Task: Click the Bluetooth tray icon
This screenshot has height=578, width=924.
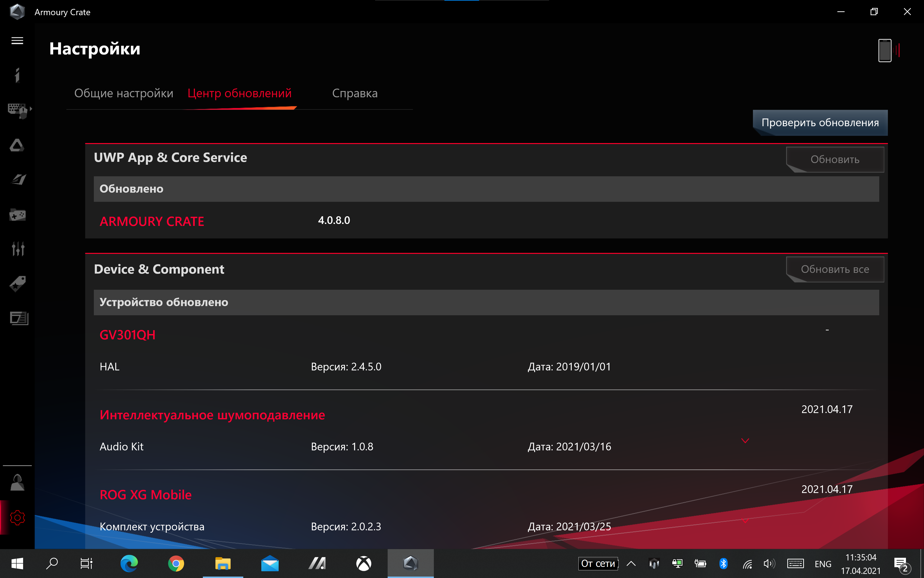Action: pyautogui.click(x=723, y=564)
